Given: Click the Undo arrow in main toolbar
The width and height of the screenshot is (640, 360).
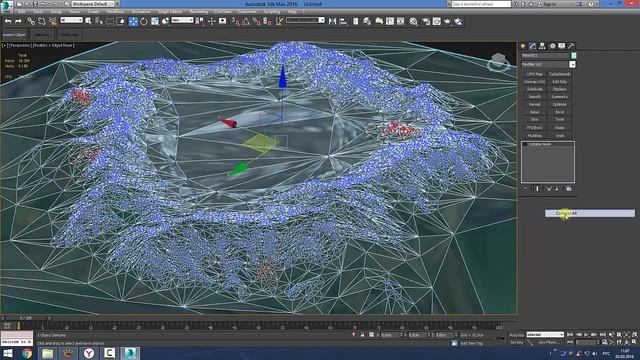Looking at the screenshot, I should click(8, 21).
